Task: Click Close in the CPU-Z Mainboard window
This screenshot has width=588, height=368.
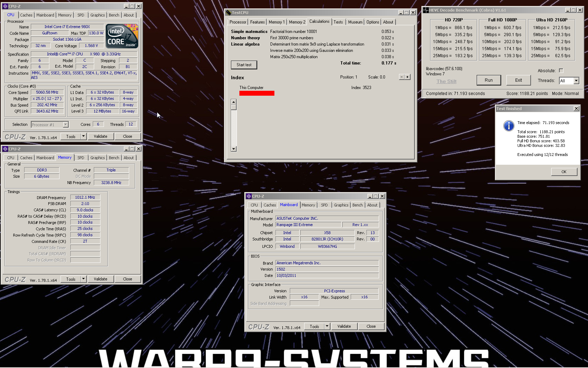Action: tap(371, 326)
